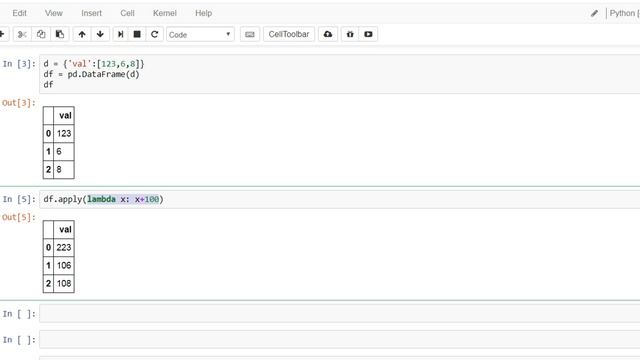Select the Out[3] prompt label
Screen dimensions: 640x360
pyautogui.click(x=19, y=103)
